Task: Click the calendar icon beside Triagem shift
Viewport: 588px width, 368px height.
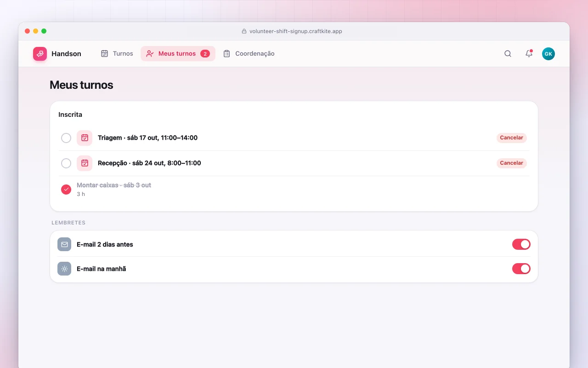Action: [x=85, y=138]
